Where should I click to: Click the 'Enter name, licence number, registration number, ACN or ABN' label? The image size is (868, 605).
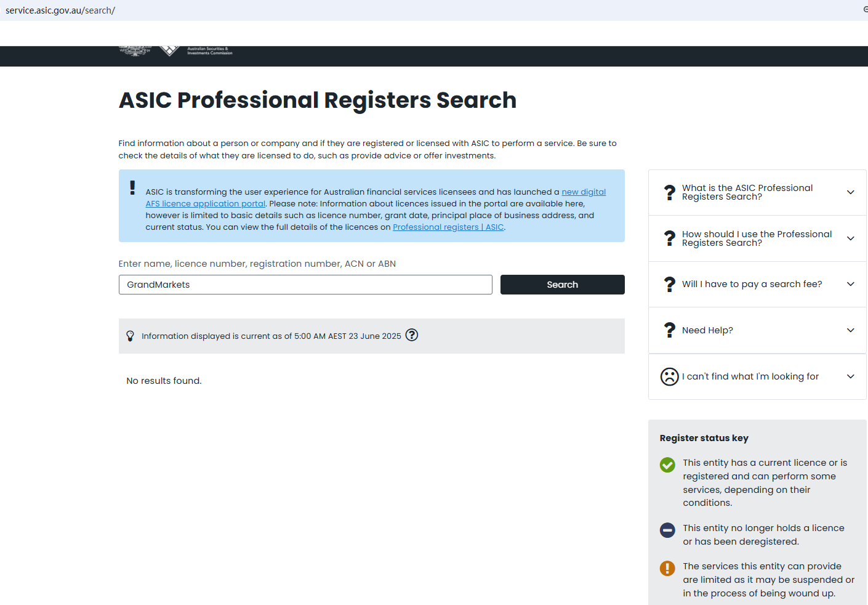257,264
